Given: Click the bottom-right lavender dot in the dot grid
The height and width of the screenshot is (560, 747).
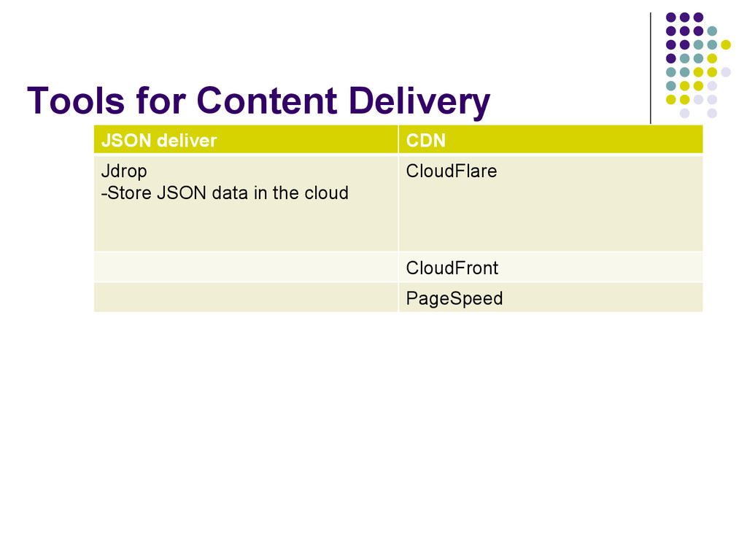Looking at the screenshot, I should pos(712,113).
